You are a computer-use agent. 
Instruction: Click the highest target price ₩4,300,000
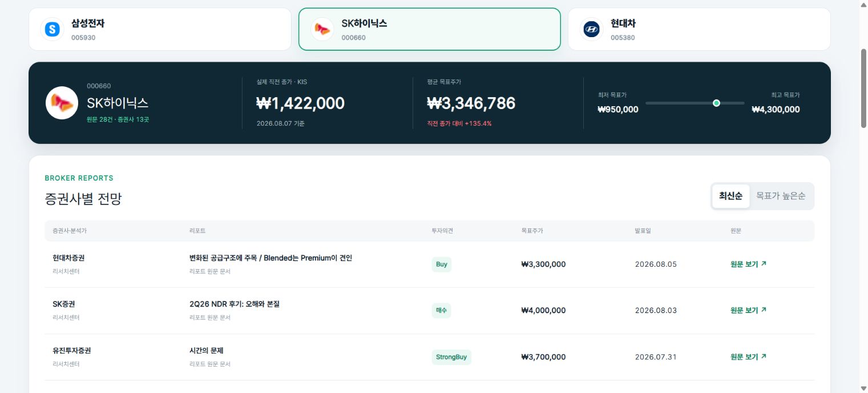(x=776, y=109)
